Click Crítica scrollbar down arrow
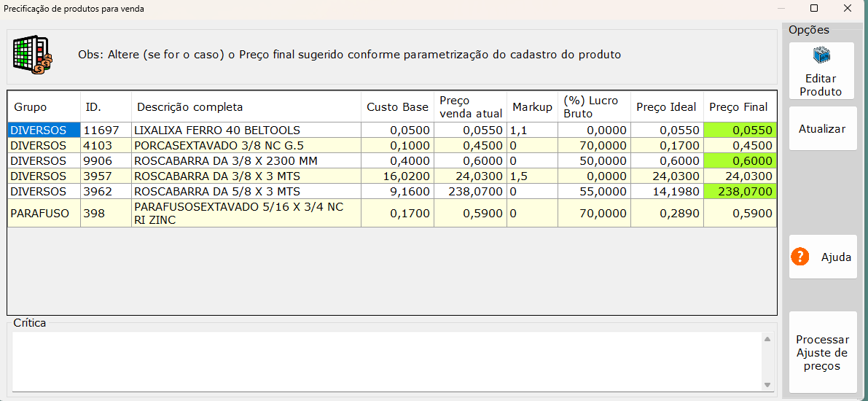The image size is (868, 401). [767, 384]
